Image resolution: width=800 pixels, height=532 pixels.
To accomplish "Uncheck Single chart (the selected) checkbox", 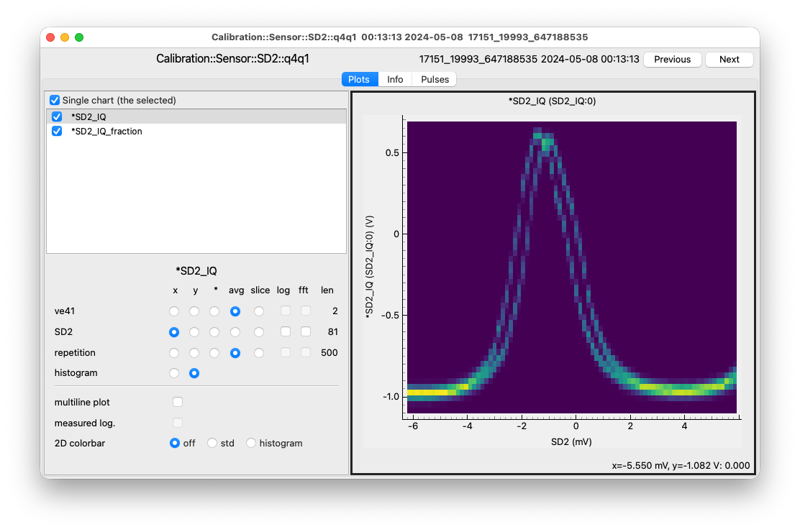I will coord(55,100).
